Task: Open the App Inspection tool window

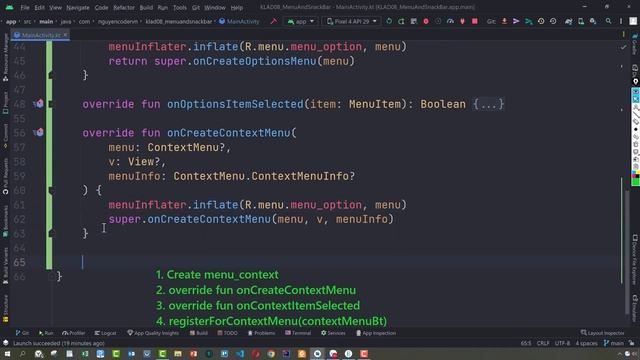Action: coord(376,333)
